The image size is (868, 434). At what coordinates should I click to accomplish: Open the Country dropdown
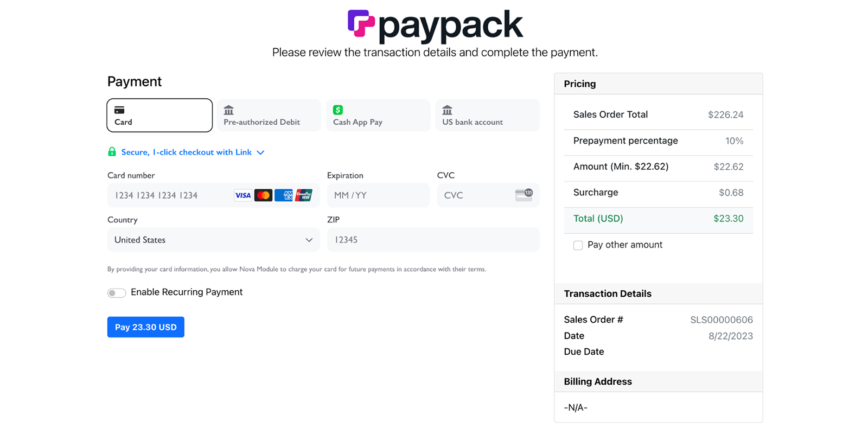point(213,240)
